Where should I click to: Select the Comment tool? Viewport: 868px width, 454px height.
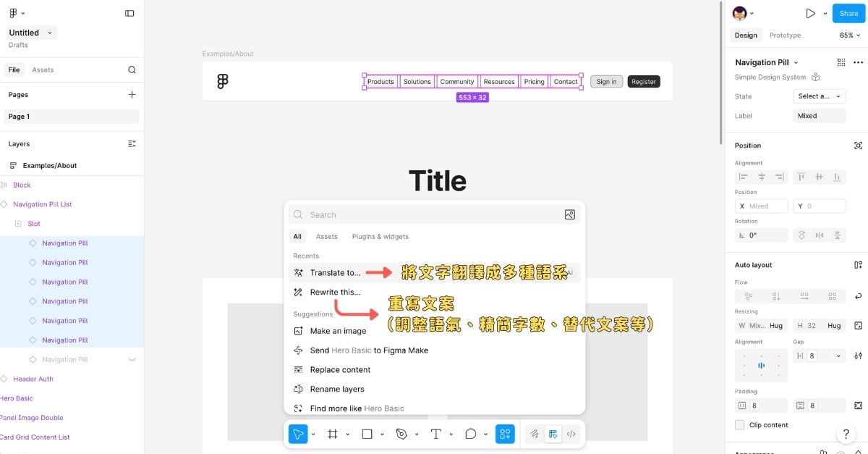click(x=470, y=434)
